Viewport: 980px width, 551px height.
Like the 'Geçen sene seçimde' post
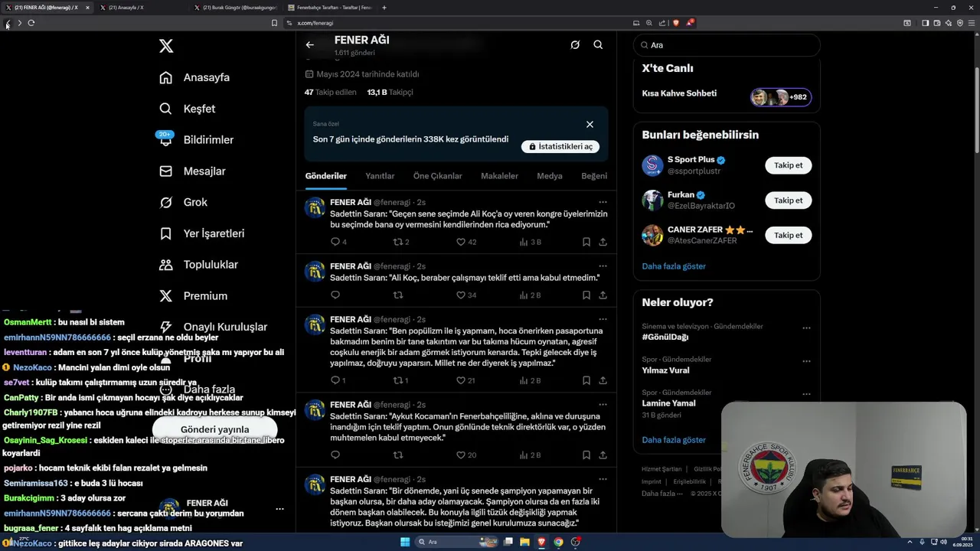[x=466, y=242]
